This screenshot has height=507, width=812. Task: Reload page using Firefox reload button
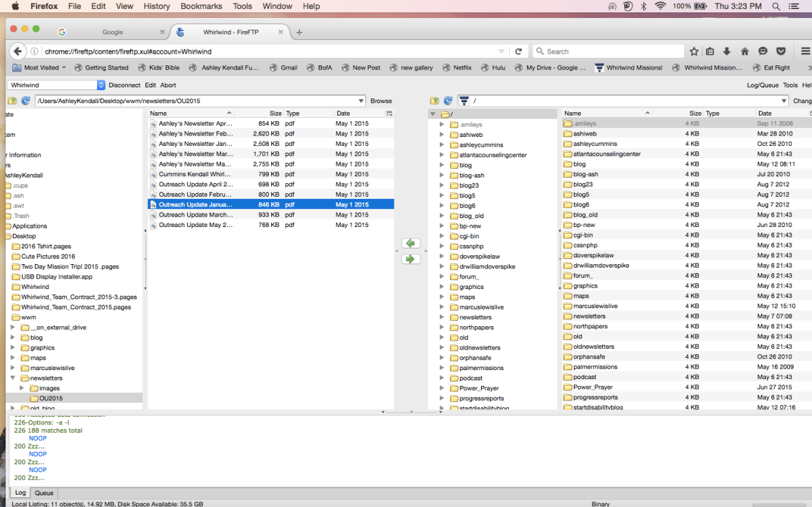click(518, 52)
